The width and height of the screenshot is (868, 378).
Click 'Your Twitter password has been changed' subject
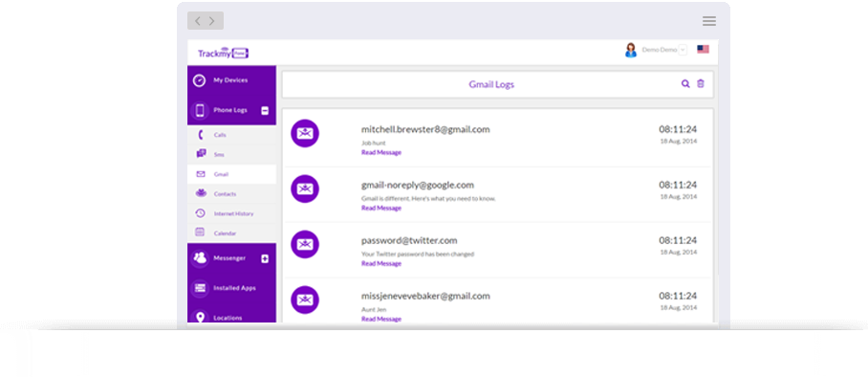click(418, 254)
